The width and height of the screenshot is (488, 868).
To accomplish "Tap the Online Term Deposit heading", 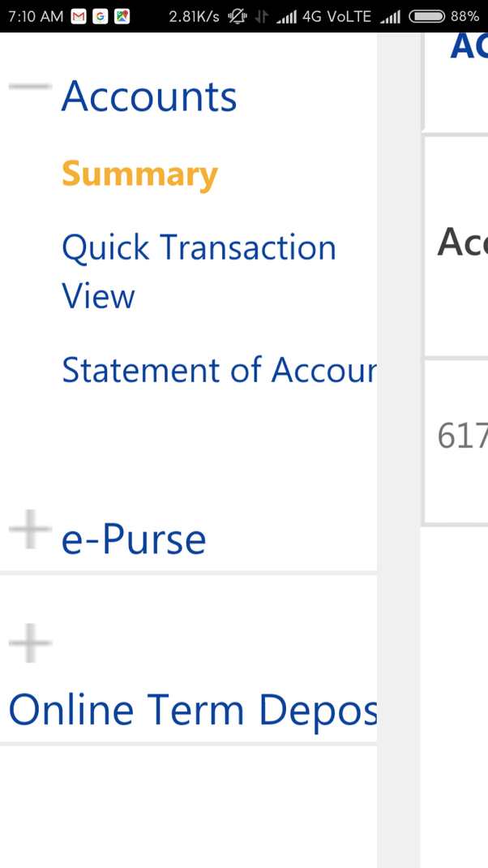I will click(x=193, y=710).
